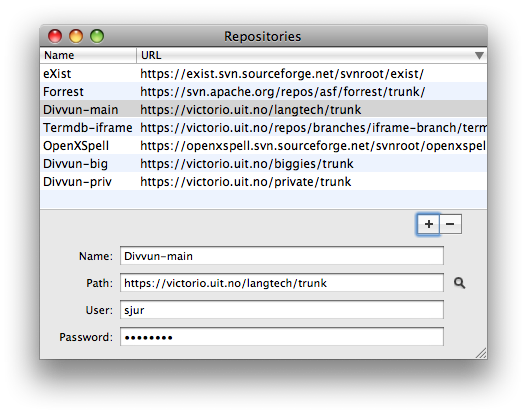Close the Repositories window with the red button
The image size is (527, 414).
tap(55, 36)
